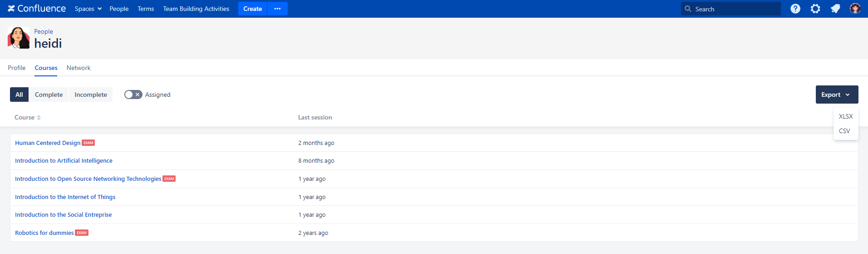
Task: Select the Complete filter button
Action: 49,95
